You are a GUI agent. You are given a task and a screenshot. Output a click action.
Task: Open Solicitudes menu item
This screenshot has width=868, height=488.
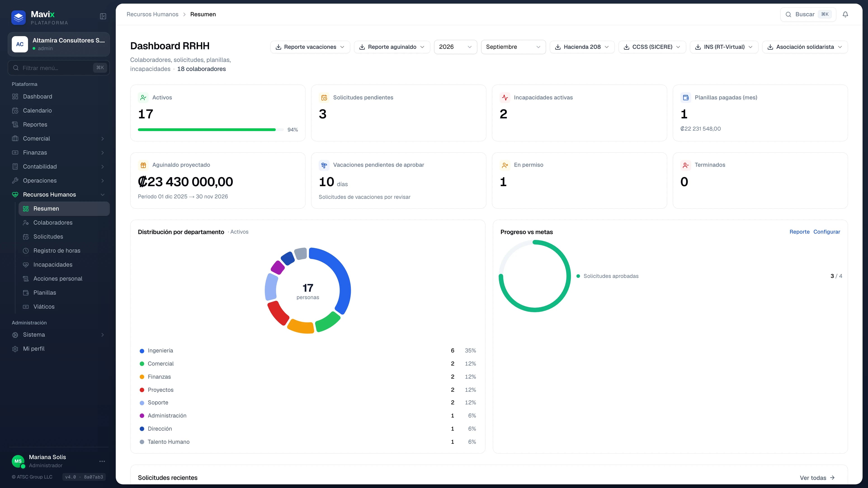tap(64, 237)
